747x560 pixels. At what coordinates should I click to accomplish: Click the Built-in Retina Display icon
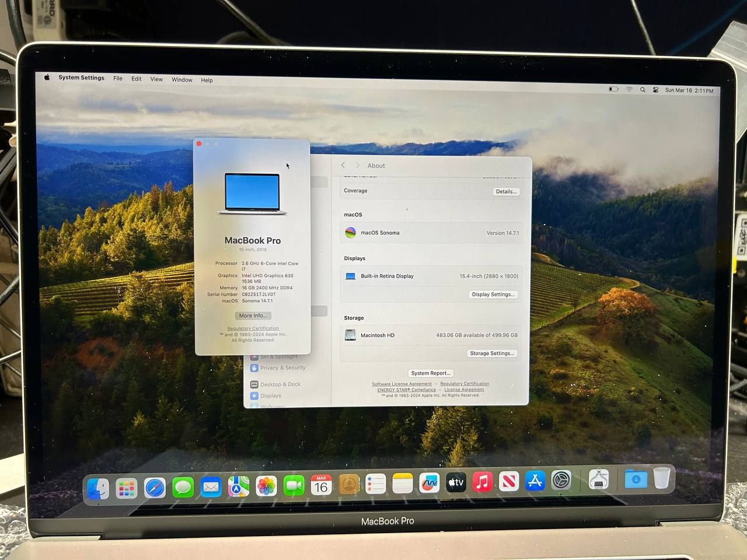click(350, 276)
